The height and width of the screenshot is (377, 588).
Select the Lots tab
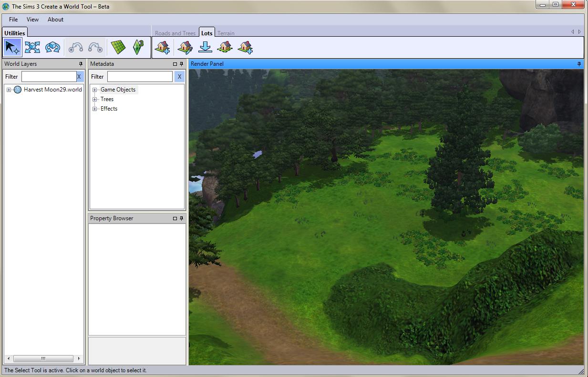206,33
